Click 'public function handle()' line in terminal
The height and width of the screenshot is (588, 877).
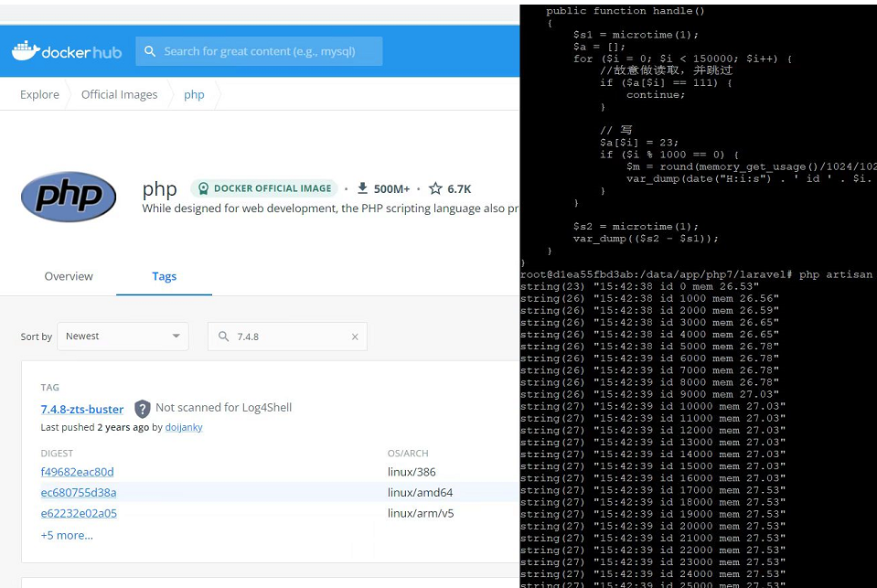click(x=626, y=11)
